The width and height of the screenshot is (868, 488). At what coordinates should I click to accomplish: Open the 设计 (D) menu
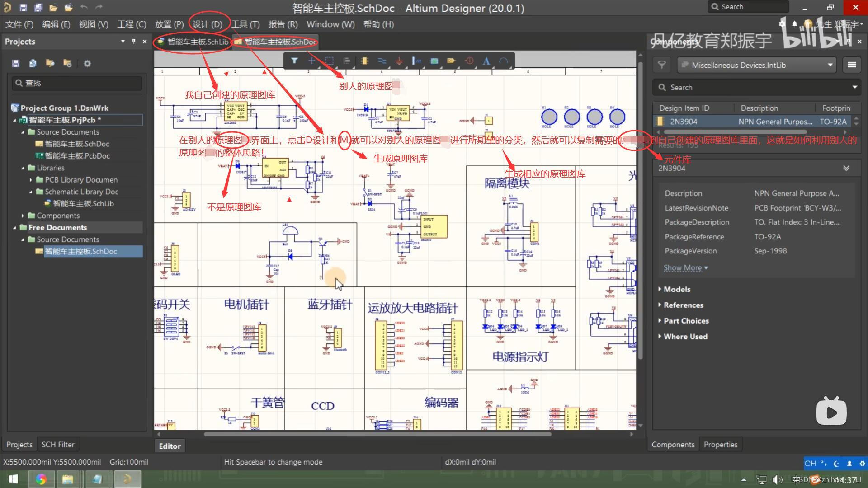pyautogui.click(x=207, y=24)
